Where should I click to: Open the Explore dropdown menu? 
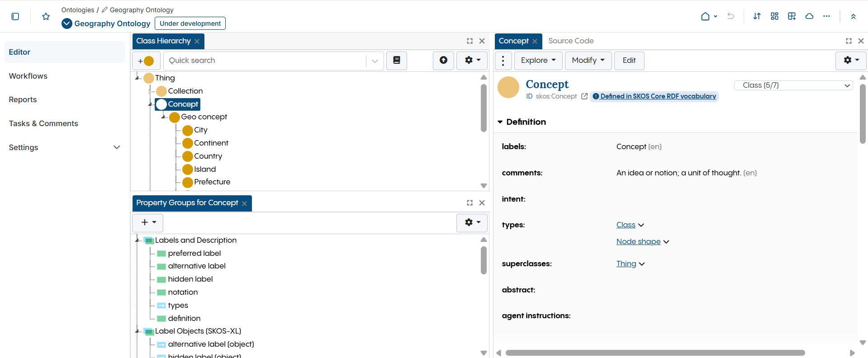point(538,61)
